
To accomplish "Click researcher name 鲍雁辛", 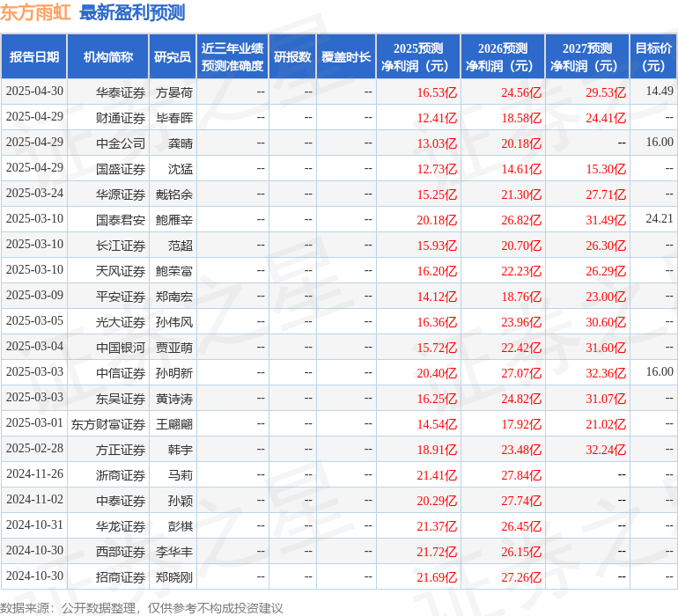I will point(174,220).
